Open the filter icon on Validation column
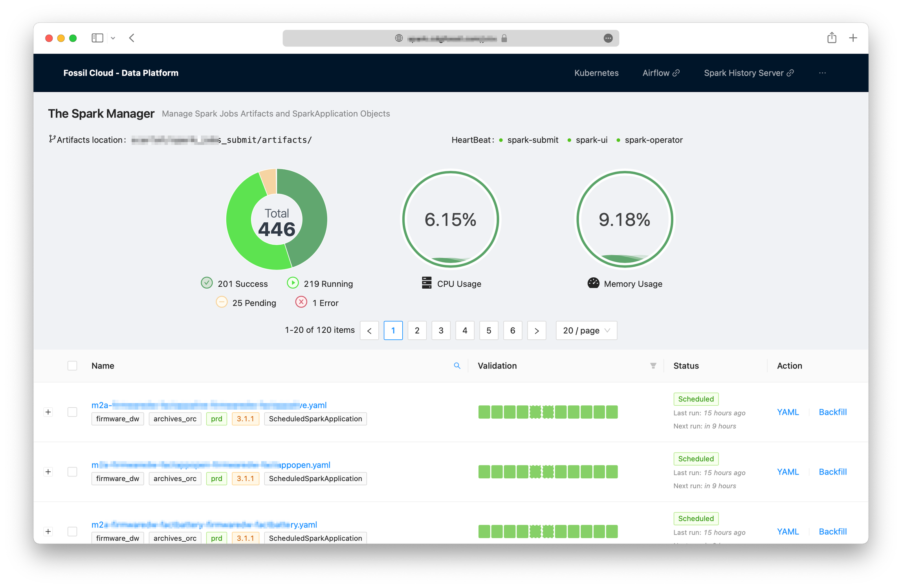902x588 pixels. point(652,366)
